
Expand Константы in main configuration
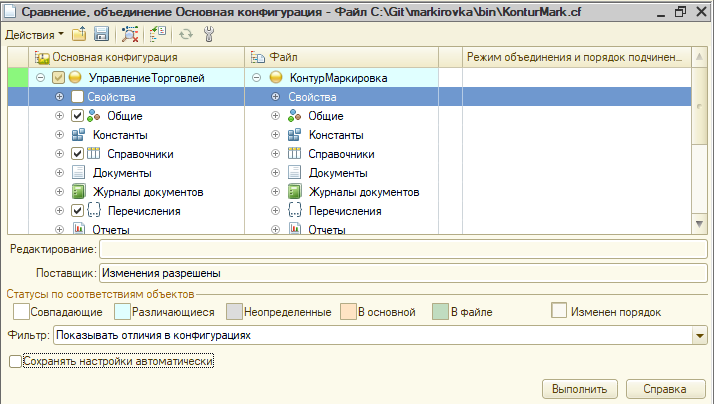click(59, 134)
